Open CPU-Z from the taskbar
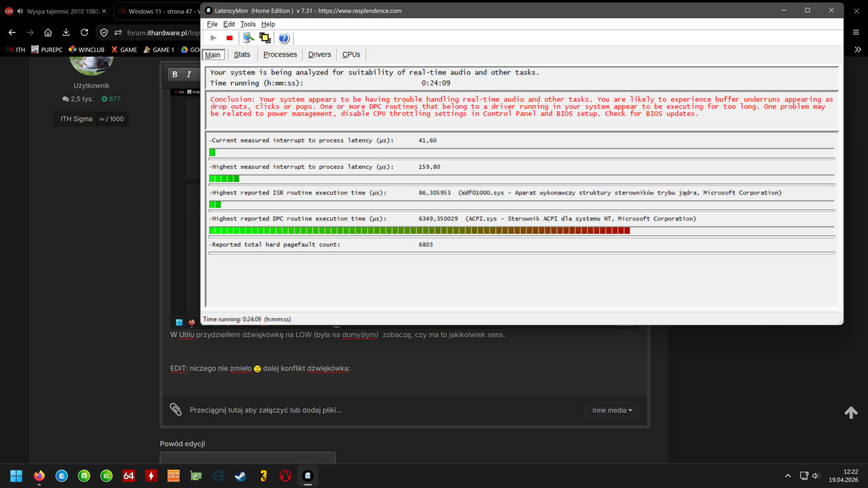Image resolution: width=868 pixels, height=488 pixels. tap(173, 476)
